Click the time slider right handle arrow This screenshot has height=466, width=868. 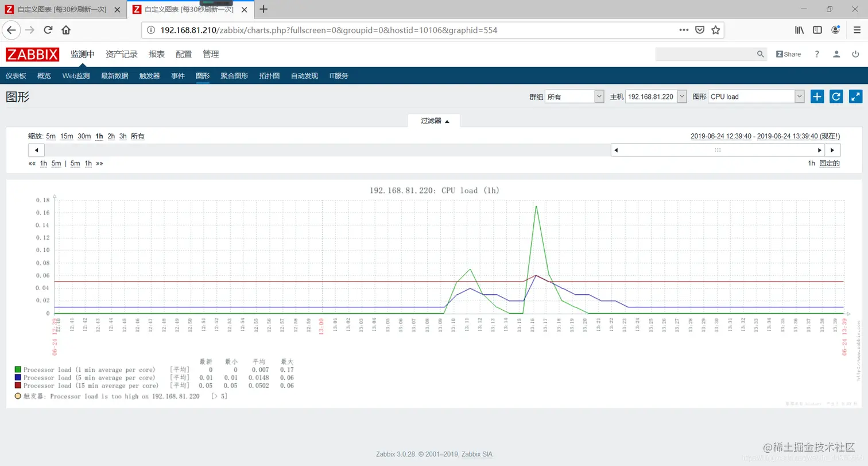(820, 150)
